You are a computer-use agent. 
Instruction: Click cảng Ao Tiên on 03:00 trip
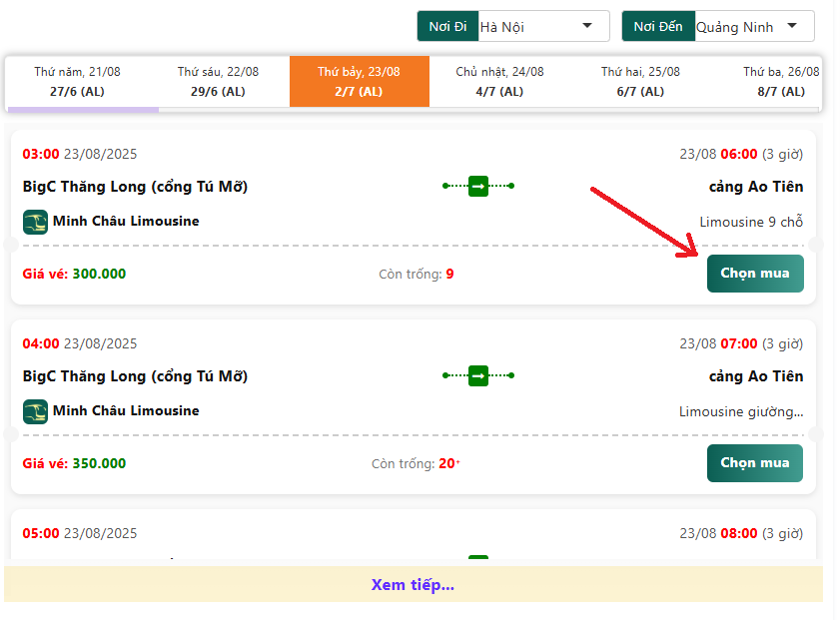[x=756, y=187]
